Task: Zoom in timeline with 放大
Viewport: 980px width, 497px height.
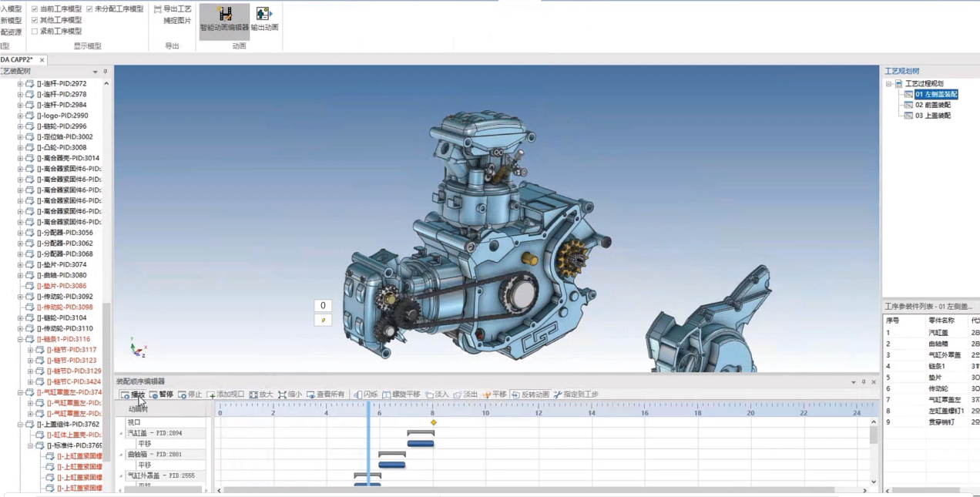Action: click(261, 395)
